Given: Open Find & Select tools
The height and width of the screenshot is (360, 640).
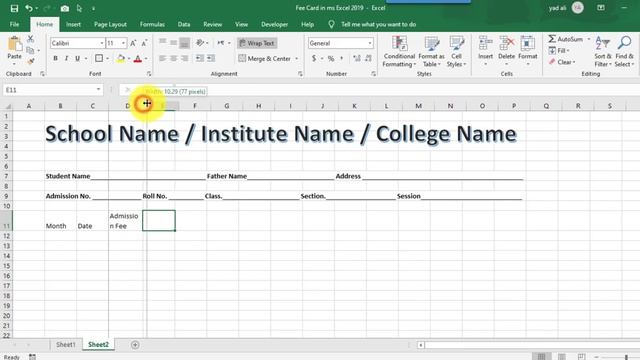Looking at the screenshot, I should (624, 52).
